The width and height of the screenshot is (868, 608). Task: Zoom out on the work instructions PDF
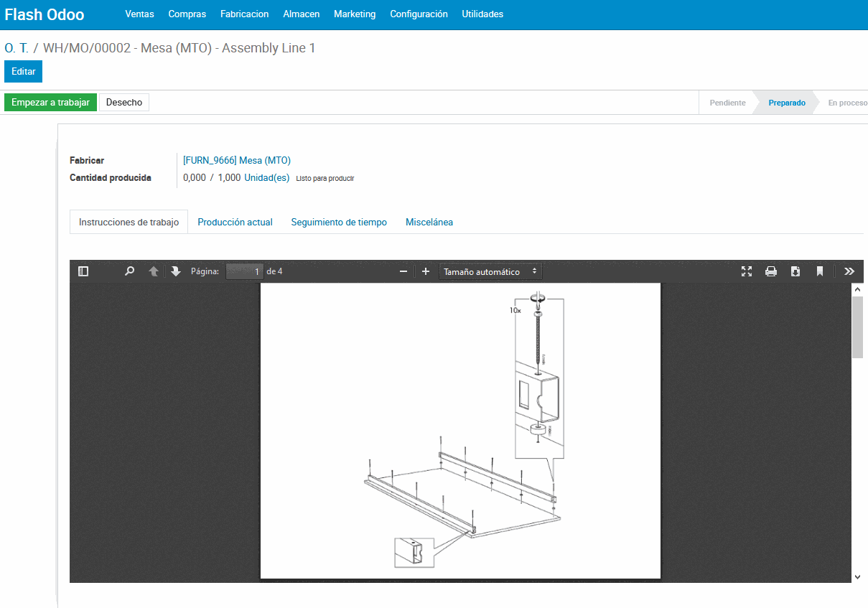pos(403,271)
